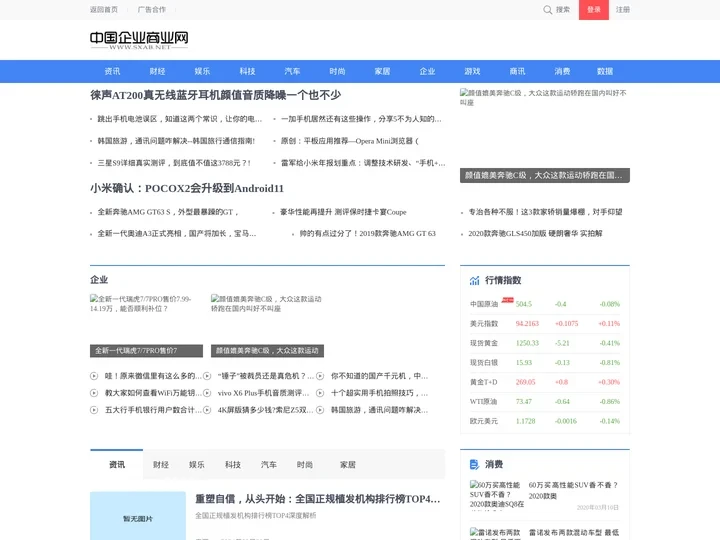Click 广告合作 in top bar
Viewport: 720px width, 540px height.
(152, 10)
